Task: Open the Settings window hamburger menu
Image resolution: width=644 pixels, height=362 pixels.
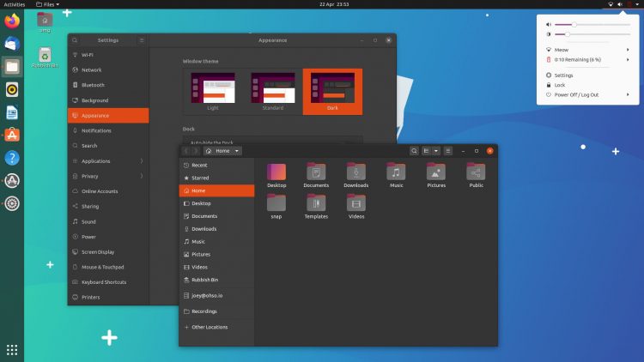Action: [x=142, y=40]
